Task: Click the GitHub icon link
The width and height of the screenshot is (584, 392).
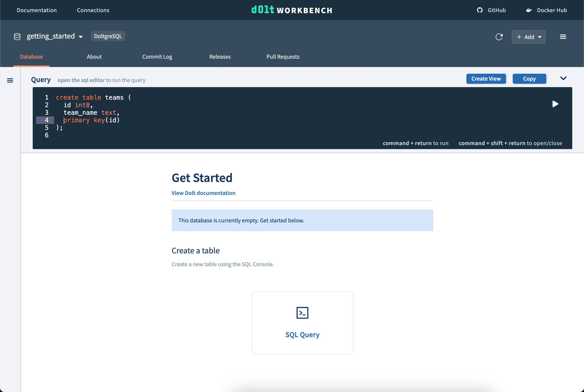Action: coord(479,10)
